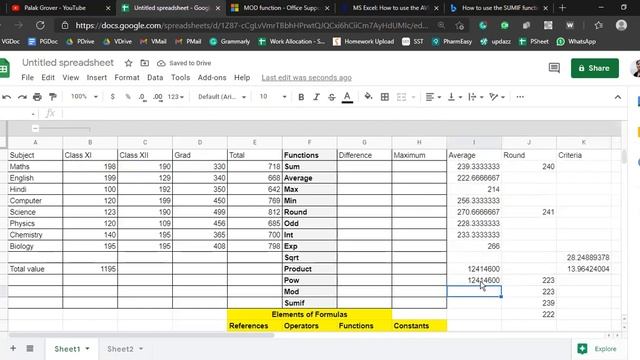Open the Borders tool
The width and height of the screenshot is (640, 360).
pyautogui.click(x=384, y=97)
